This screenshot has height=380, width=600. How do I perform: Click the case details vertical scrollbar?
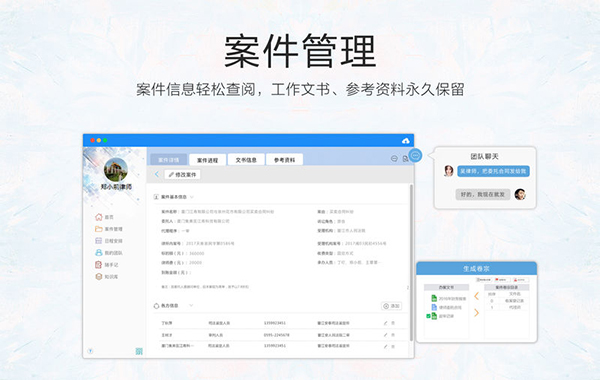point(411,262)
